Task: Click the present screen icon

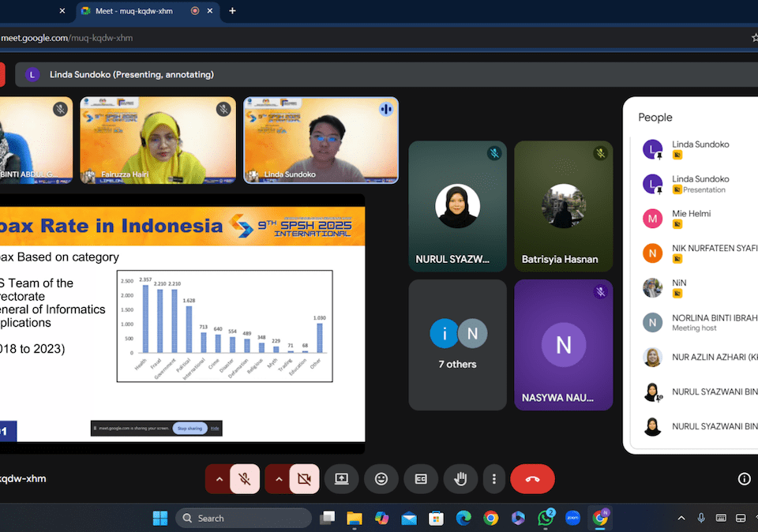Action: click(x=341, y=478)
